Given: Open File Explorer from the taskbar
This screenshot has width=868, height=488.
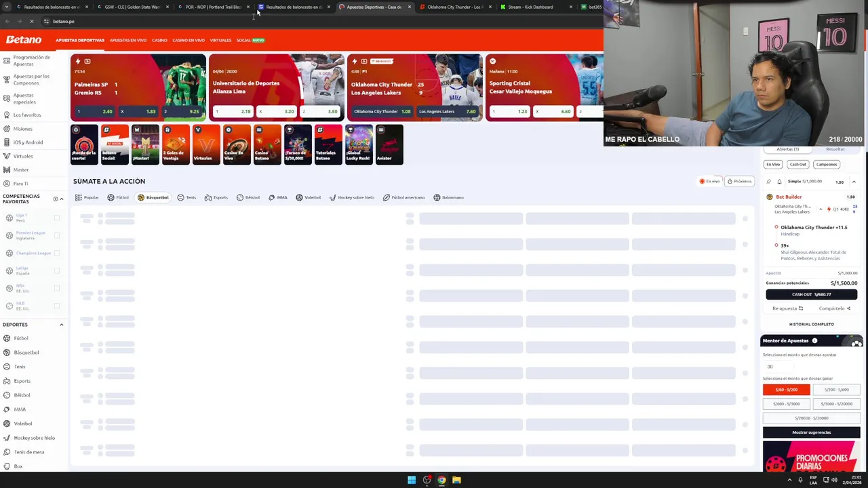Looking at the screenshot, I should tap(456, 480).
